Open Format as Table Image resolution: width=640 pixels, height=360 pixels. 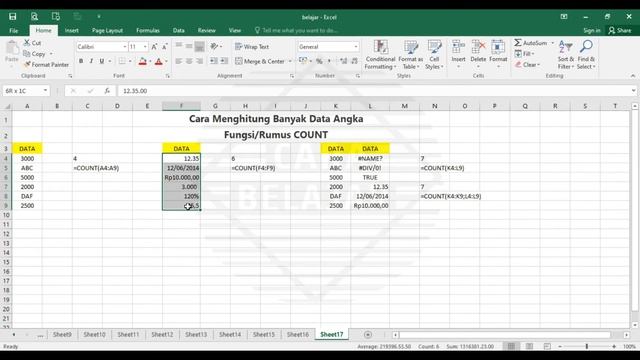pos(411,55)
